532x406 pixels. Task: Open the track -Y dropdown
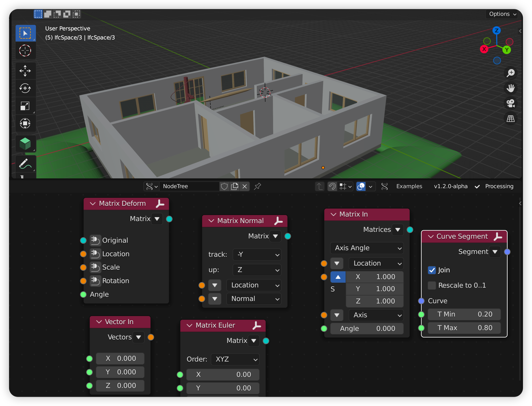coord(257,255)
